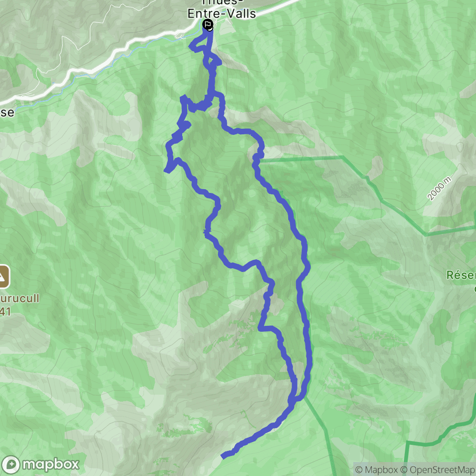
Task: Click the mapbox wordmark text
Action: coord(51,465)
